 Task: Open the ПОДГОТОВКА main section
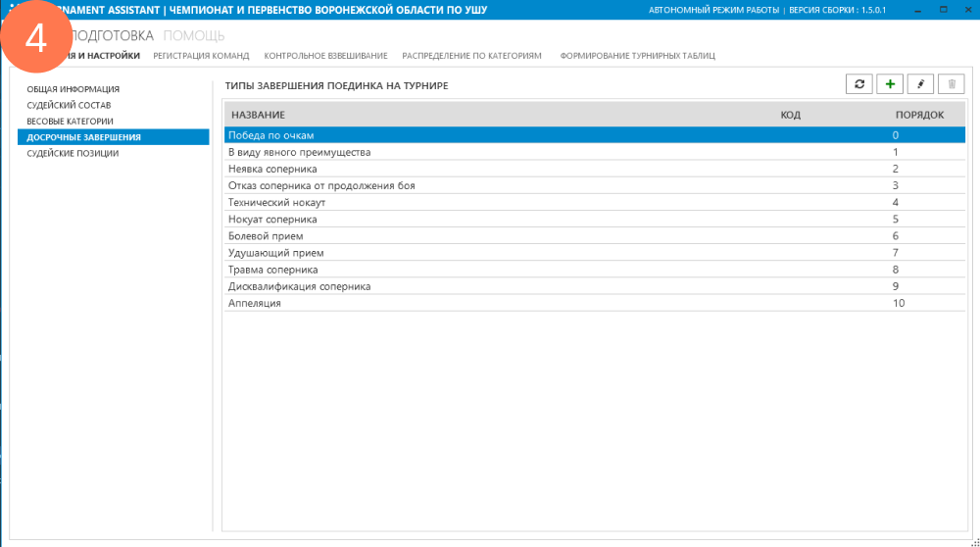(112, 35)
